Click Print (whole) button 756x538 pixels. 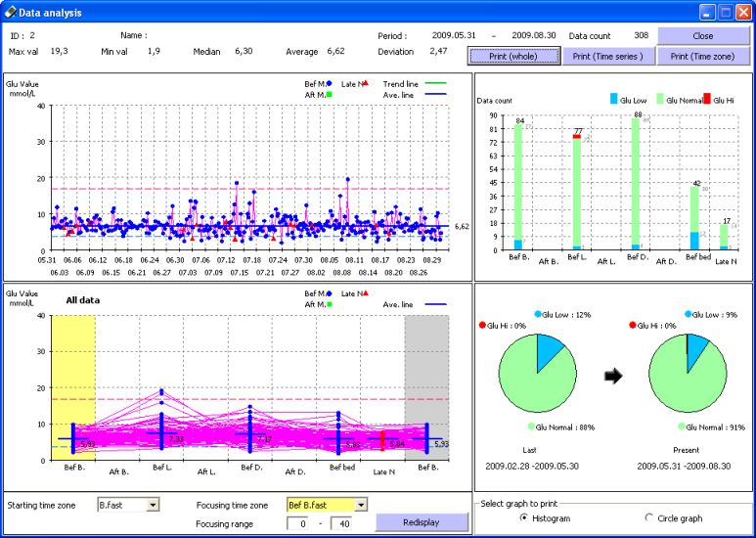coord(513,56)
